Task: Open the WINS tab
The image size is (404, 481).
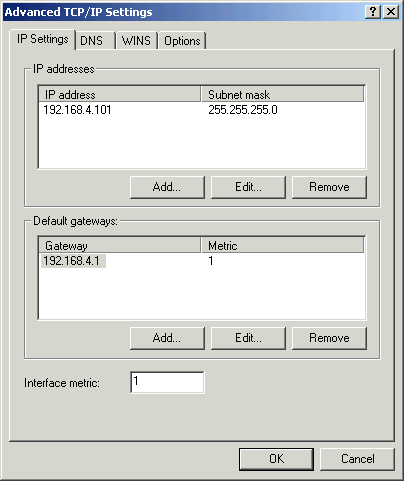Action: pyautogui.click(x=137, y=41)
